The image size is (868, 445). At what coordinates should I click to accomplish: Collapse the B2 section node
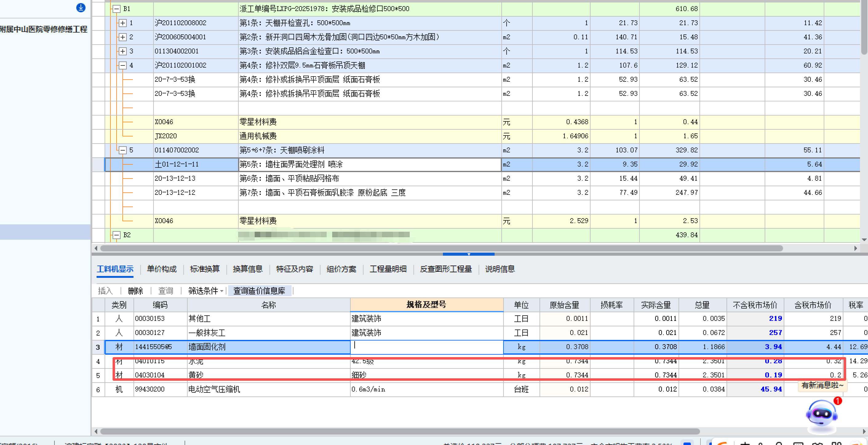116,235
